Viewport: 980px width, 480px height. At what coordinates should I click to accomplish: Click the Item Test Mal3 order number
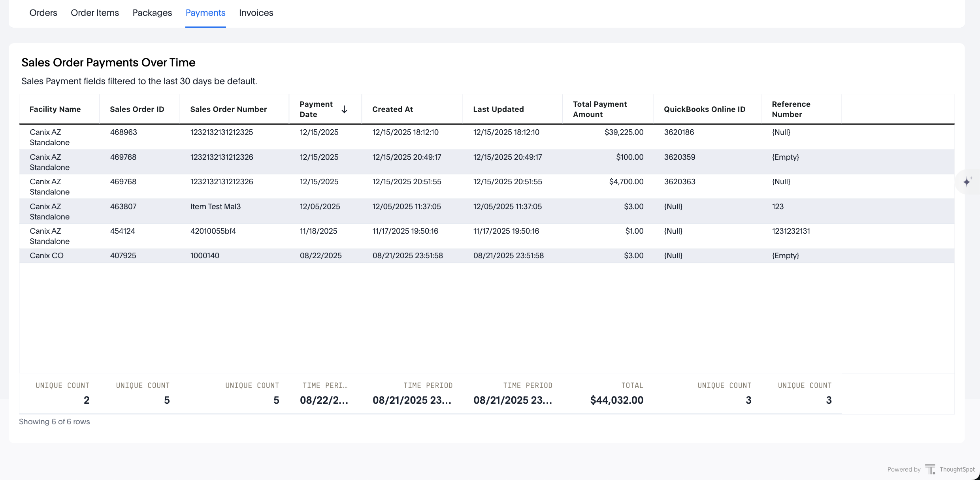pos(215,206)
